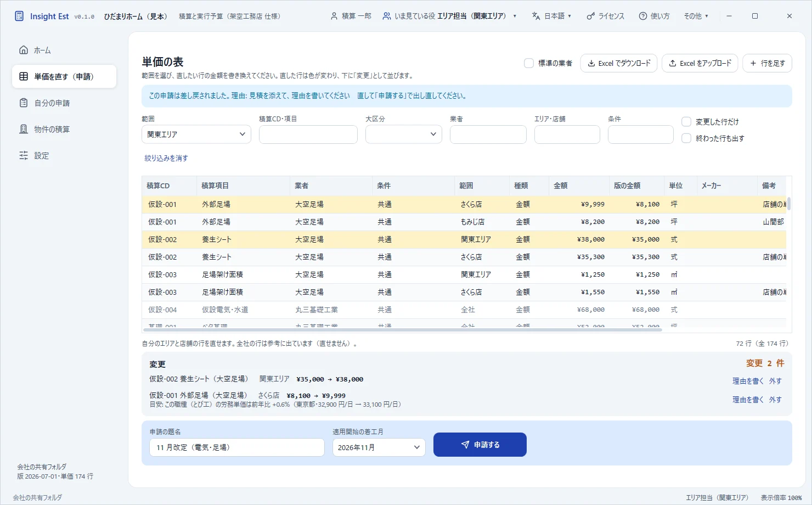Click the 業者 filter field
This screenshot has width=812, height=505.
[x=488, y=134]
